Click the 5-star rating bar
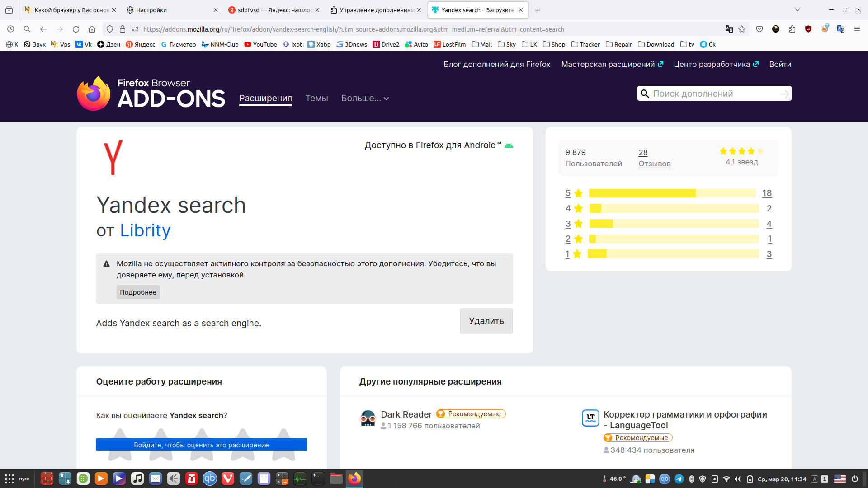 click(672, 193)
